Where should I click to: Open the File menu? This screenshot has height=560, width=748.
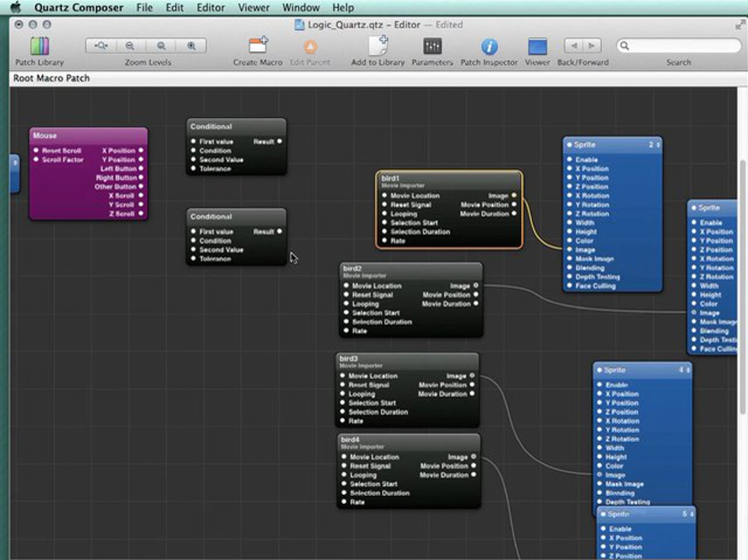click(144, 7)
